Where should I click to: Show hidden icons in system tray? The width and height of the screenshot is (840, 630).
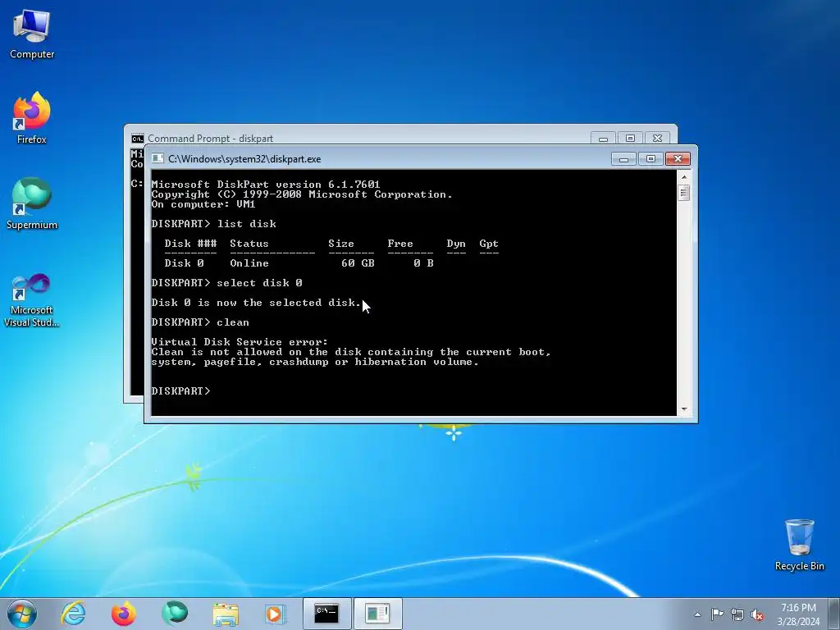pyautogui.click(x=697, y=614)
